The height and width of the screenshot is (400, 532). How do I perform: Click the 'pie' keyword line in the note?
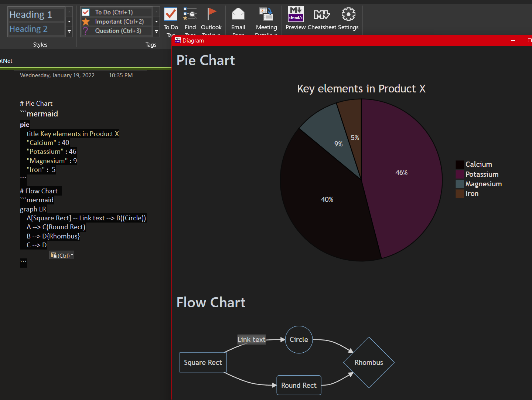(25, 125)
